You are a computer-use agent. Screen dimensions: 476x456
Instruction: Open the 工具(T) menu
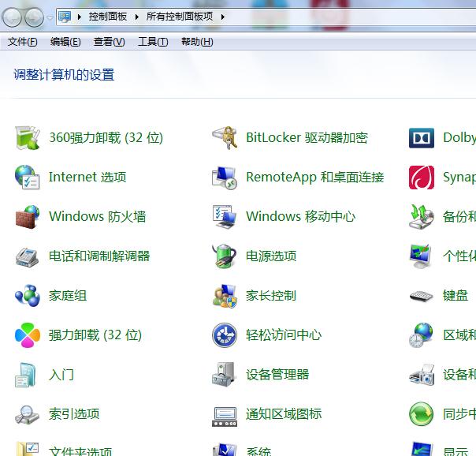coord(153,42)
